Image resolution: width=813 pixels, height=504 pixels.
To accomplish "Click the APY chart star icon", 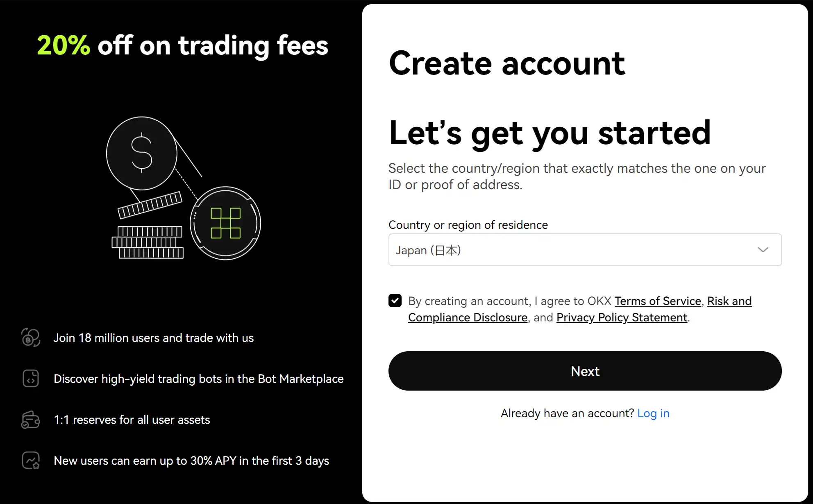I will pyautogui.click(x=31, y=461).
